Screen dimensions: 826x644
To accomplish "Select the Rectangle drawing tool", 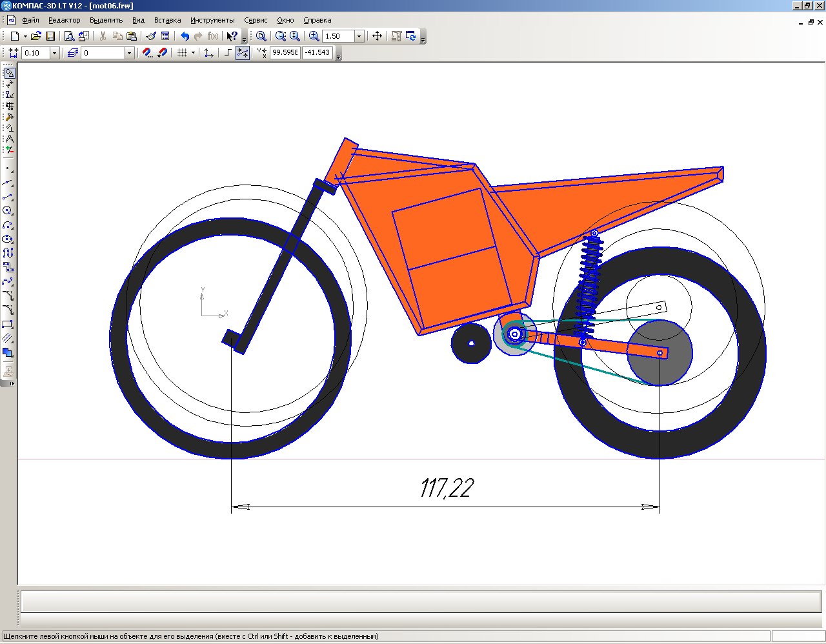I will pos(8,324).
